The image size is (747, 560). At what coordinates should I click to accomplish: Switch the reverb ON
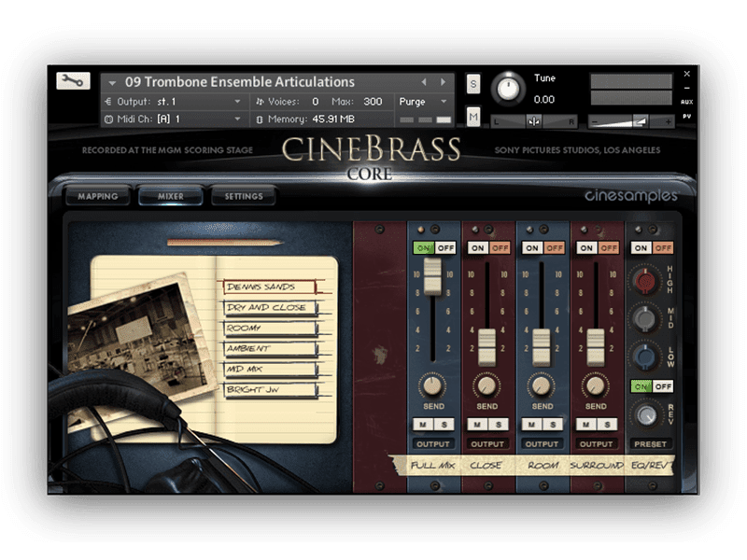click(x=641, y=386)
